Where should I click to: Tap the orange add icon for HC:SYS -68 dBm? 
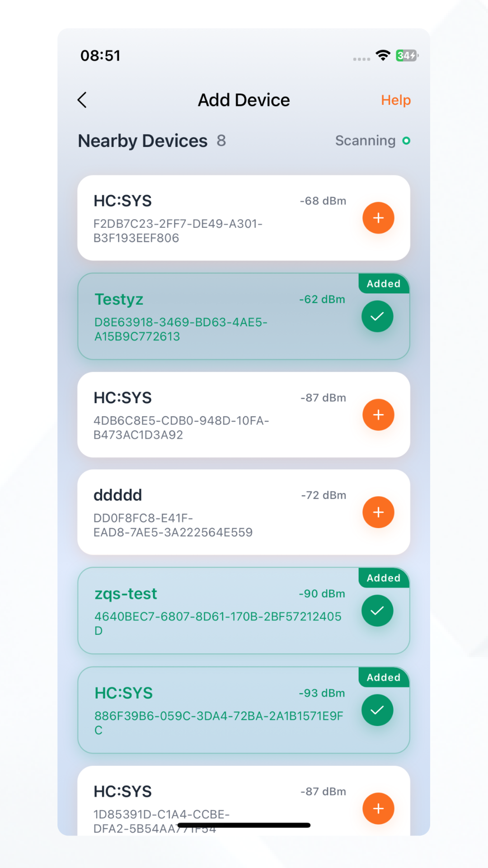click(378, 218)
